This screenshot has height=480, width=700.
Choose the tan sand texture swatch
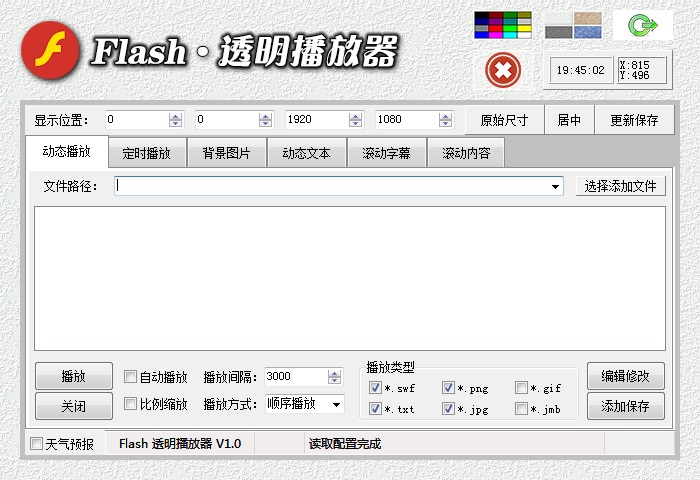(588, 18)
